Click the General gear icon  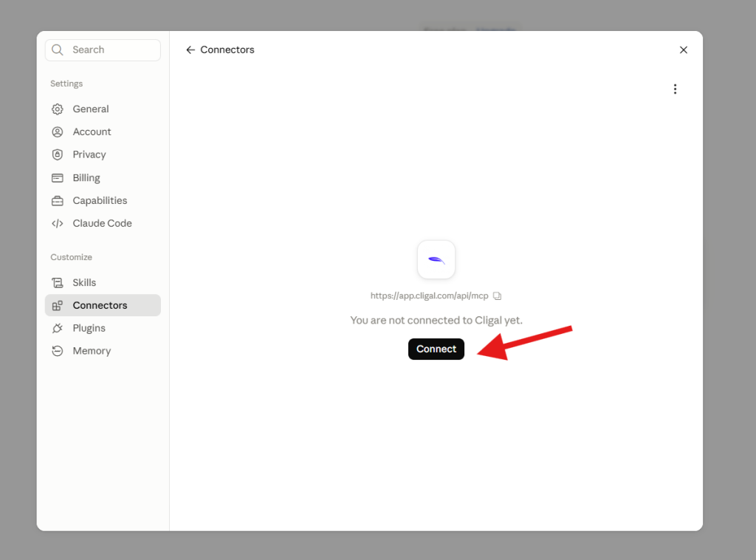coord(58,109)
